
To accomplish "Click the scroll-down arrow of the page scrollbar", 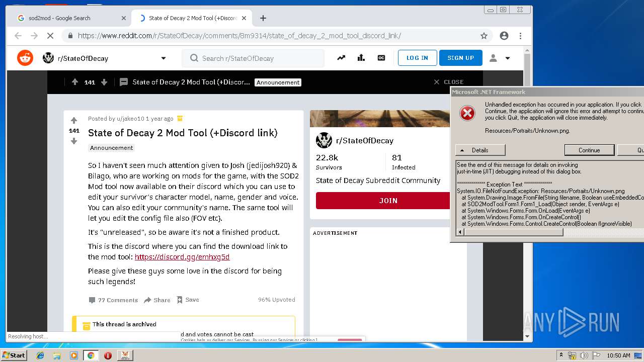I will pos(527,336).
